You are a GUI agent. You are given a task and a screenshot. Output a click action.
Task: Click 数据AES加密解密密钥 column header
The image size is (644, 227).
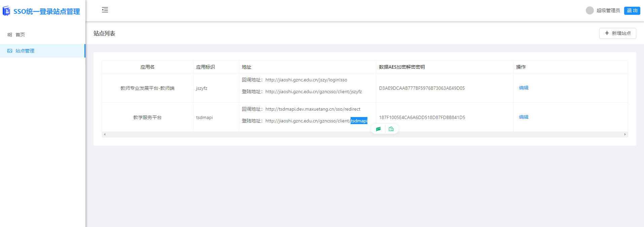click(x=444, y=67)
